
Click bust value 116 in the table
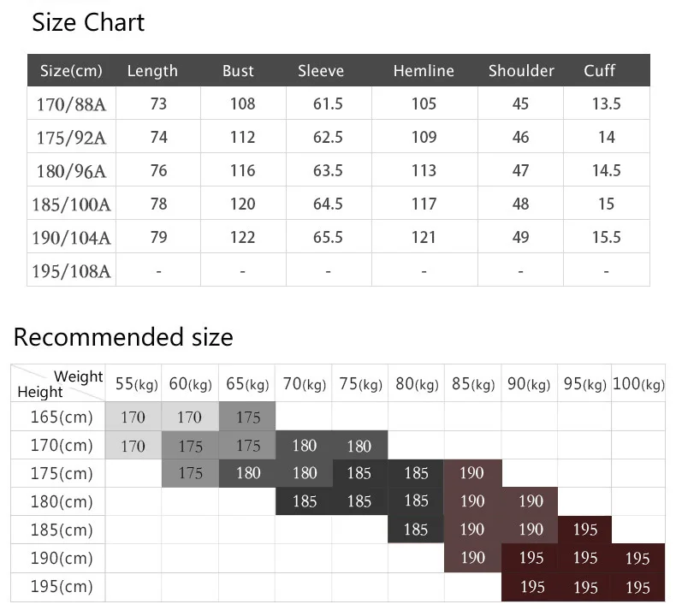[x=242, y=171]
